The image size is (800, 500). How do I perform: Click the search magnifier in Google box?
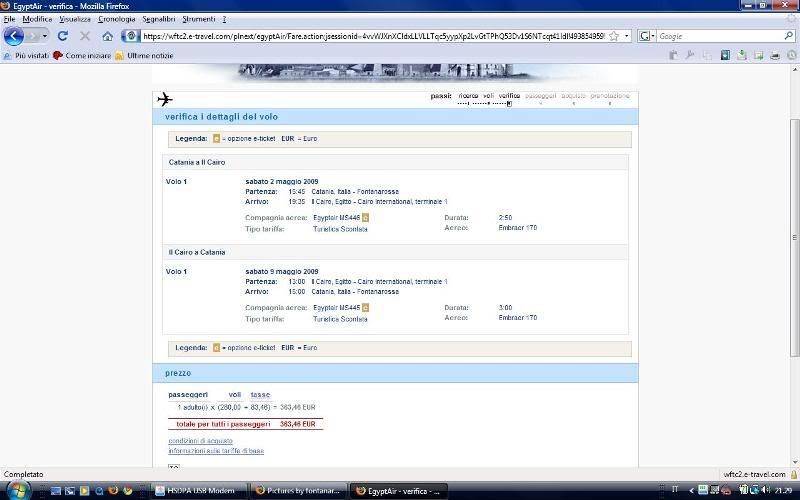pos(788,36)
